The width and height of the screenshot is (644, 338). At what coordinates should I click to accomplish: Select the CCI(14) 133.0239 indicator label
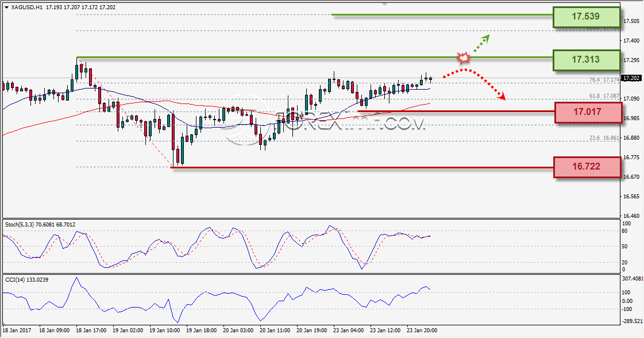coord(26,279)
